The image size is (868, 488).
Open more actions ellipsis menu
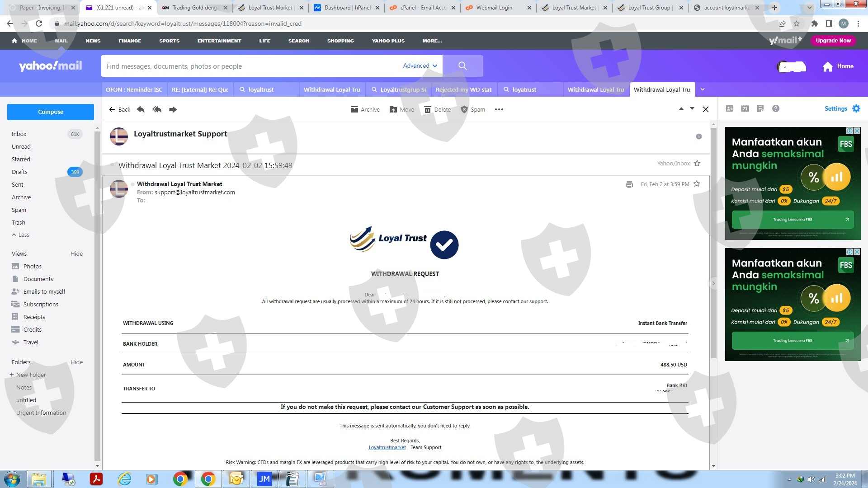click(499, 109)
